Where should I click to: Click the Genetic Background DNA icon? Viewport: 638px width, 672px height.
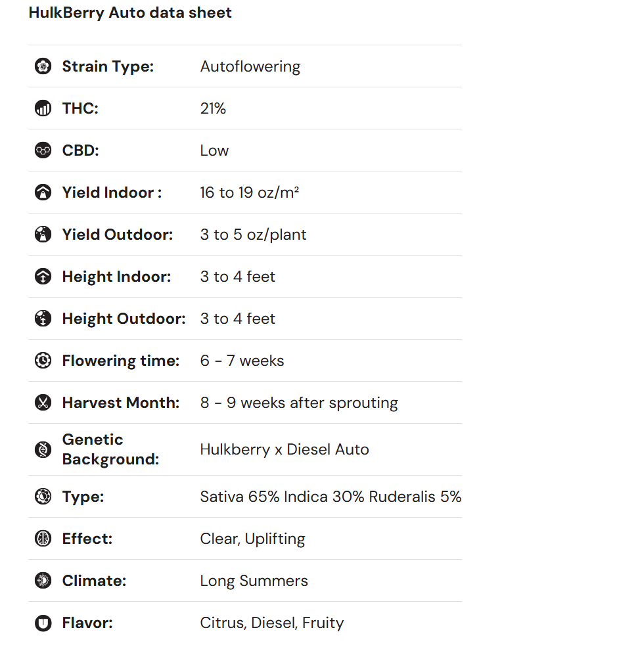pos(43,449)
